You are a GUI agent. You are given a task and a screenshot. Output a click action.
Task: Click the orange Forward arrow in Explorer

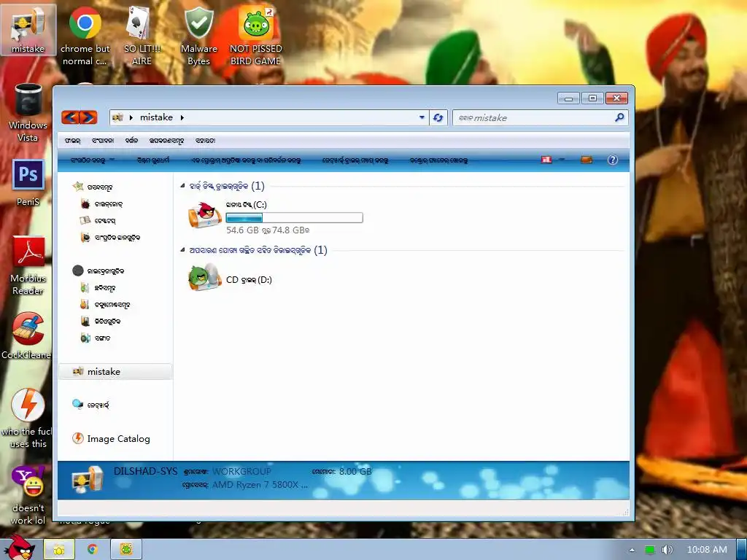point(88,117)
